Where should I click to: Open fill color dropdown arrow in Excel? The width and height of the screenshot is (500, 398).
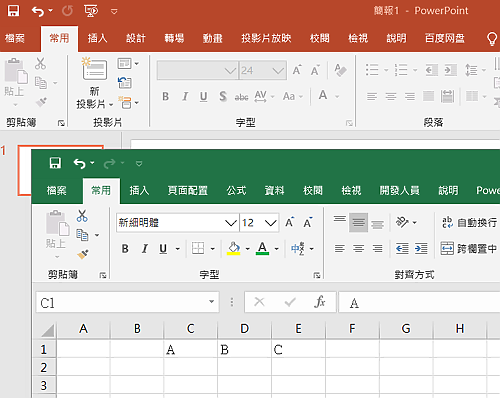click(x=248, y=249)
